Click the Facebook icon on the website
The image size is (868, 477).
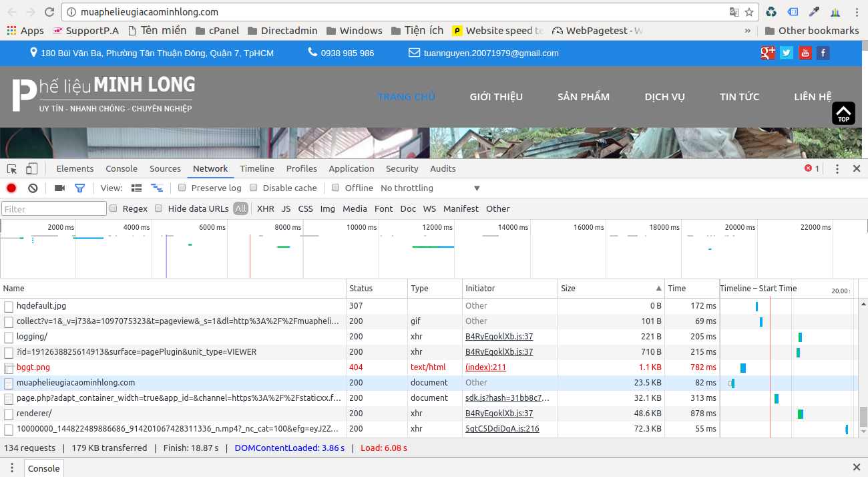click(823, 53)
